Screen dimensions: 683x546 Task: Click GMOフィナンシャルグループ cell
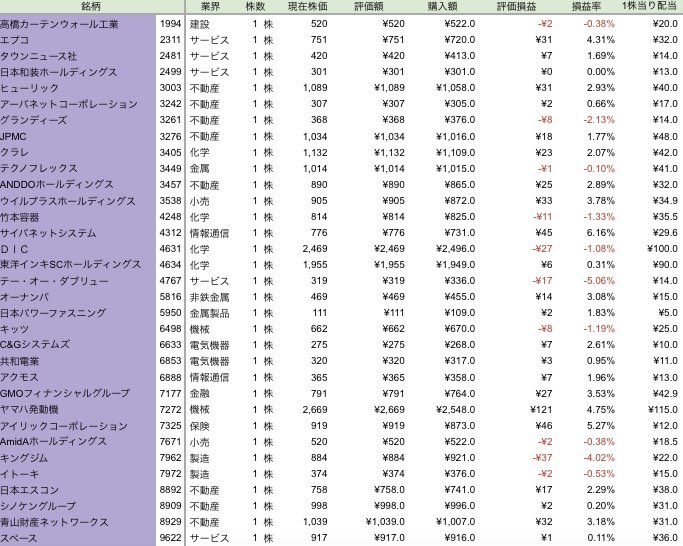[65, 393]
